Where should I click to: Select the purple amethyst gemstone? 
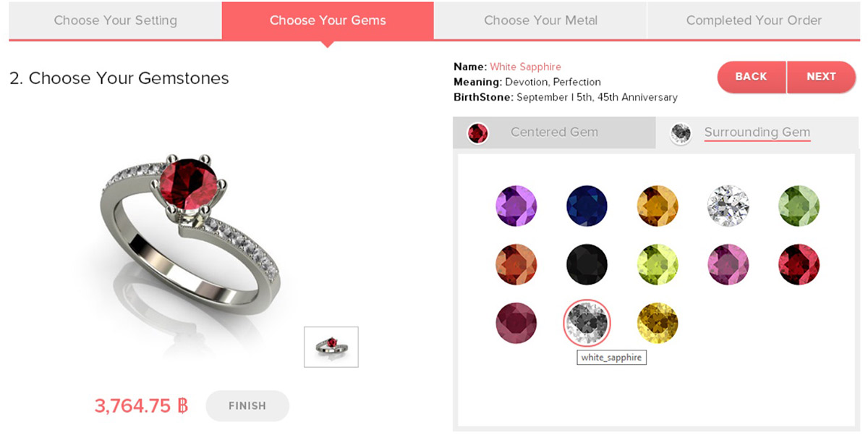coord(516,206)
